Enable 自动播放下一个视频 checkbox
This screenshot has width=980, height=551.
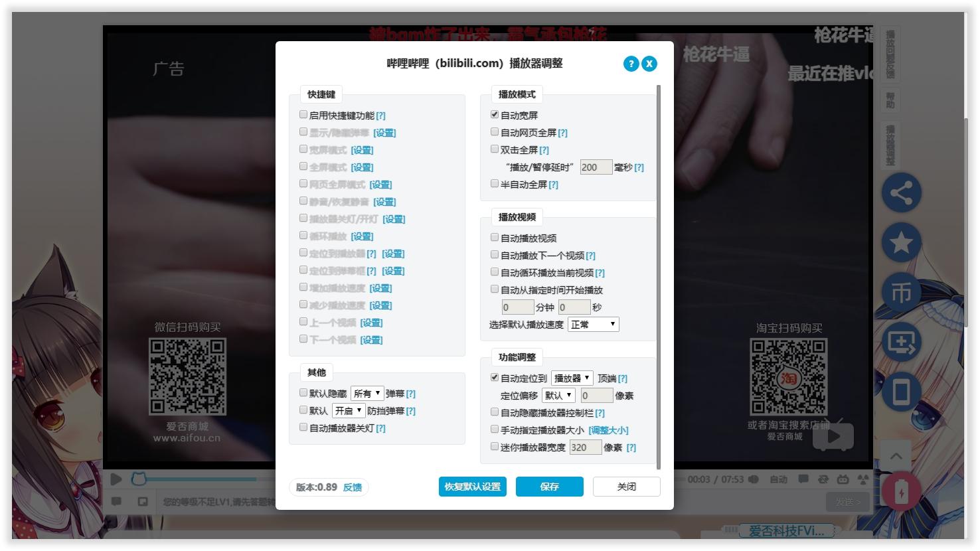495,254
